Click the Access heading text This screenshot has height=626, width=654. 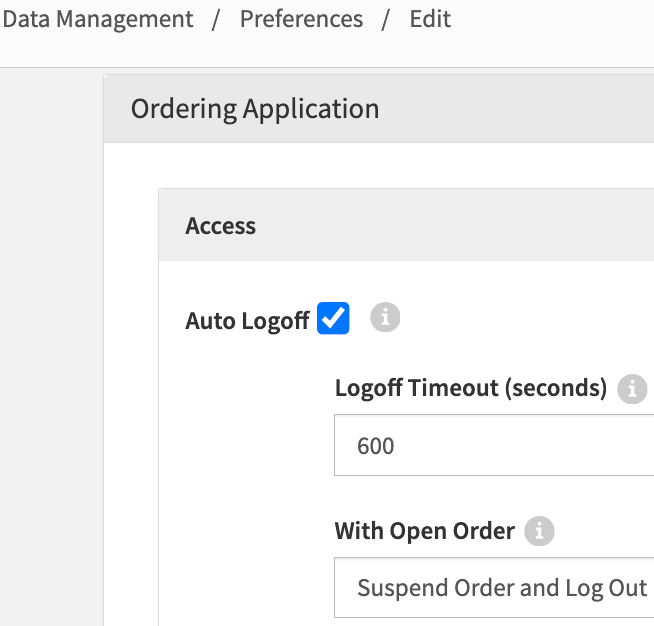click(221, 226)
